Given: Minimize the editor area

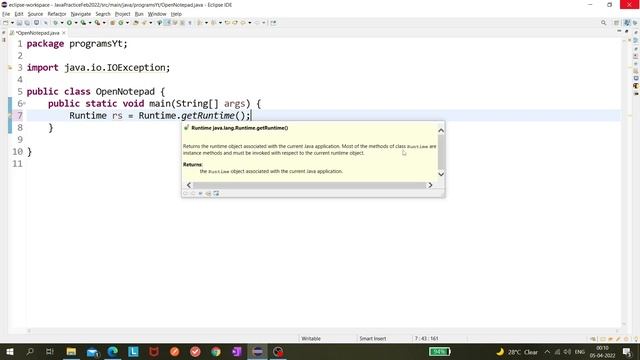Looking at the screenshot, I should (x=619, y=31).
